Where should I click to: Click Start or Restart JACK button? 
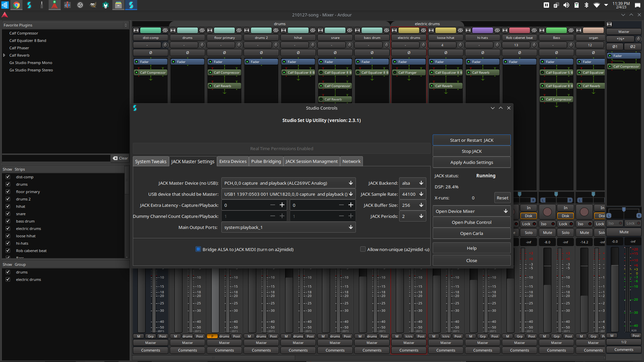click(472, 140)
